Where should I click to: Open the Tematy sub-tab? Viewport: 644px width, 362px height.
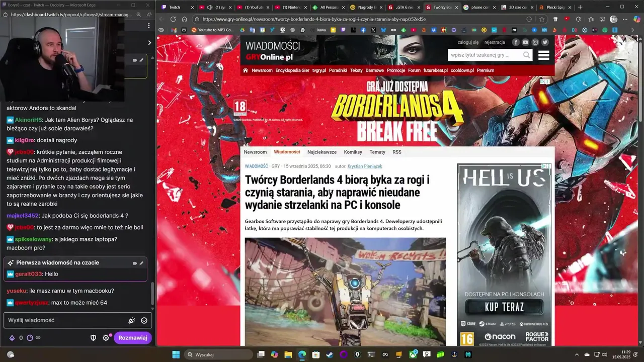coord(377,152)
